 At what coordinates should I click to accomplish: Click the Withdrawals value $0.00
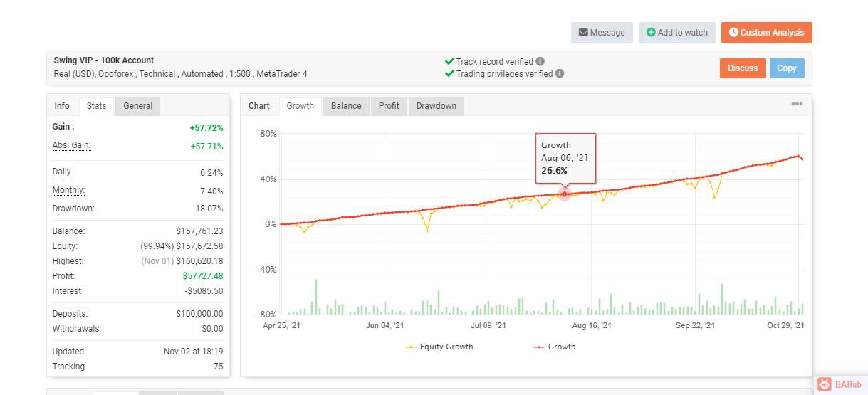point(212,329)
